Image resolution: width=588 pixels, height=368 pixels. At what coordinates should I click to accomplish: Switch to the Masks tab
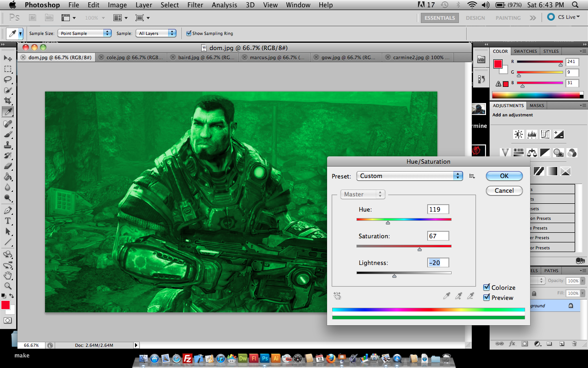point(537,105)
